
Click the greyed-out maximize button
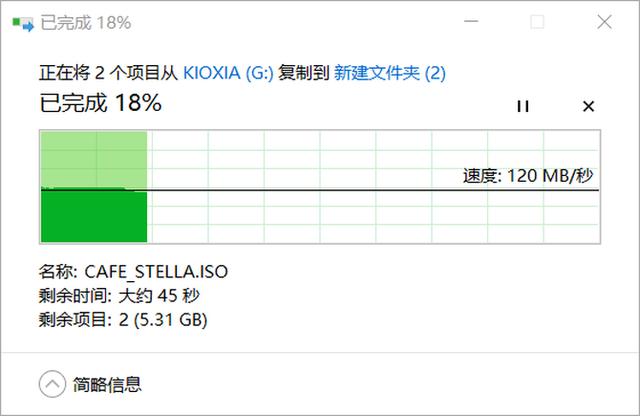538,22
